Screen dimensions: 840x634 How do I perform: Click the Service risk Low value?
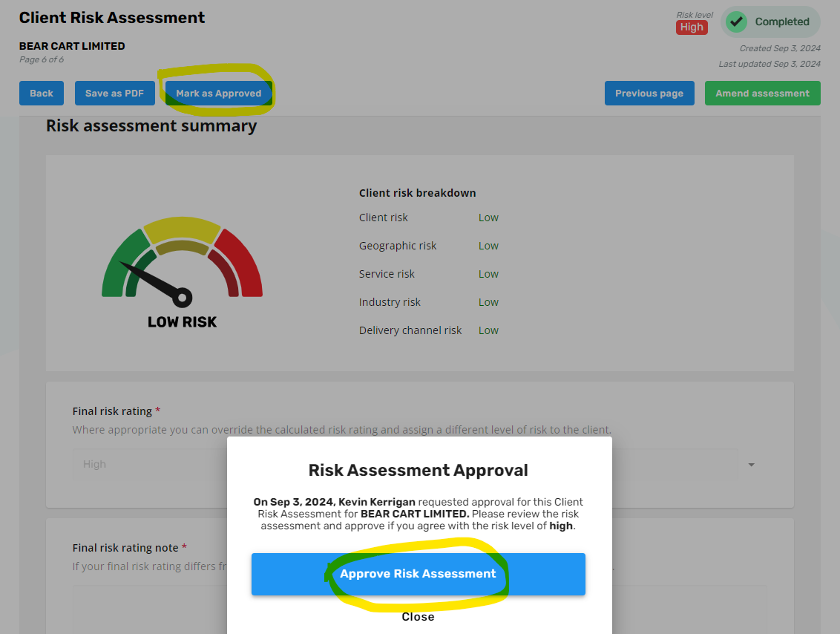(x=488, y=274)
